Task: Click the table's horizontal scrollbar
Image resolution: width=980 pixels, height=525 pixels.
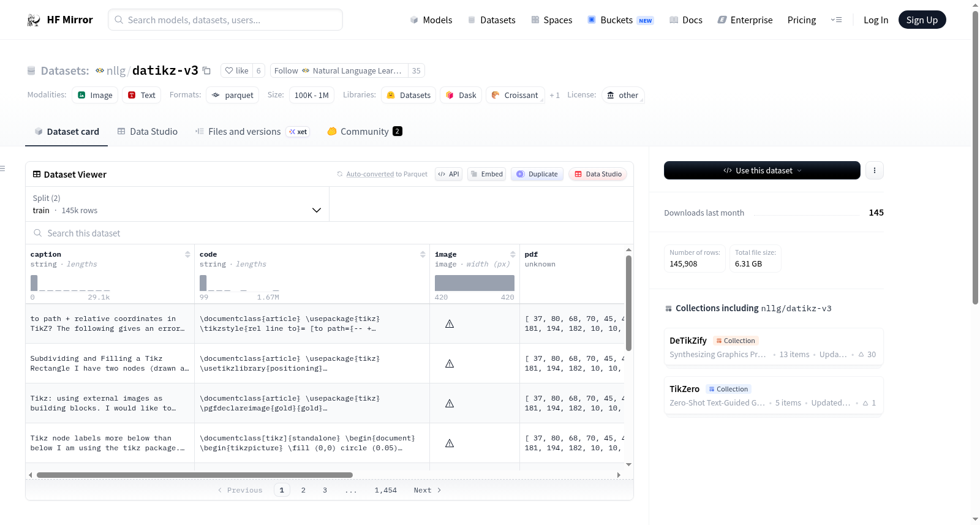Action: [195, 475]
